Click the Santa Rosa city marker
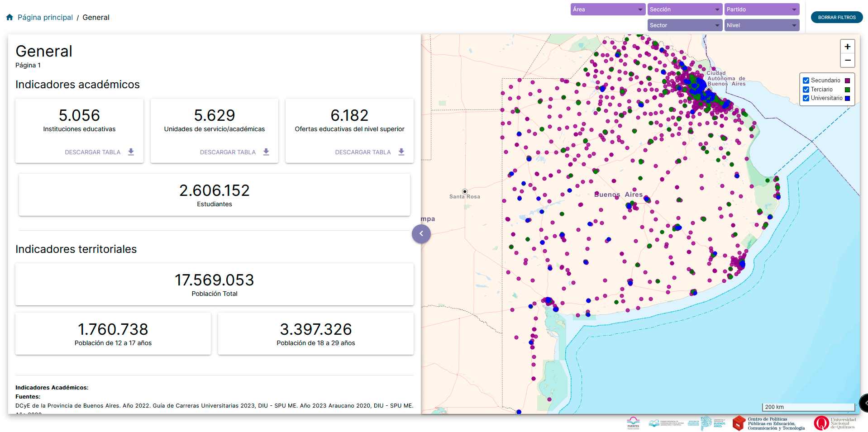The image size is (868, 432). coord(464,191)
